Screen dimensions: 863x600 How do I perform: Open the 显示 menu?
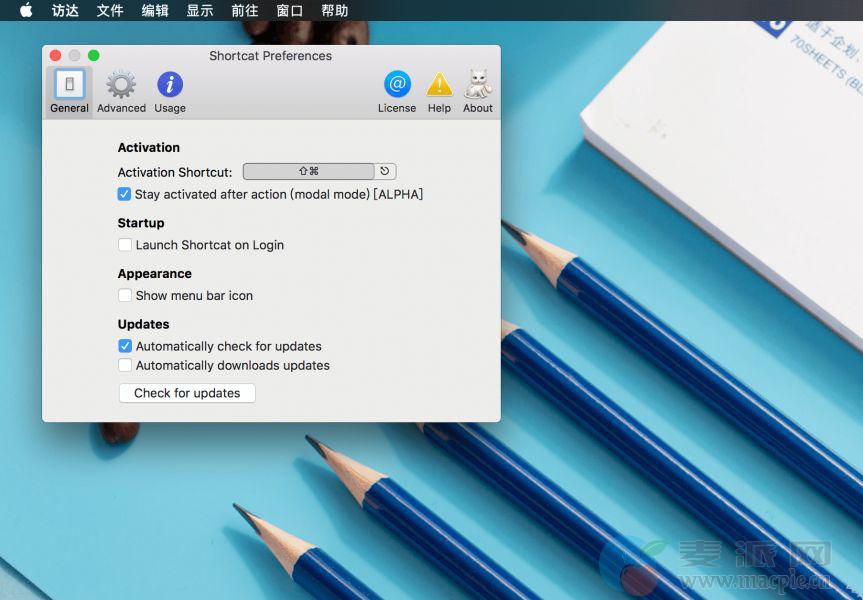click(x=200, y=11)
